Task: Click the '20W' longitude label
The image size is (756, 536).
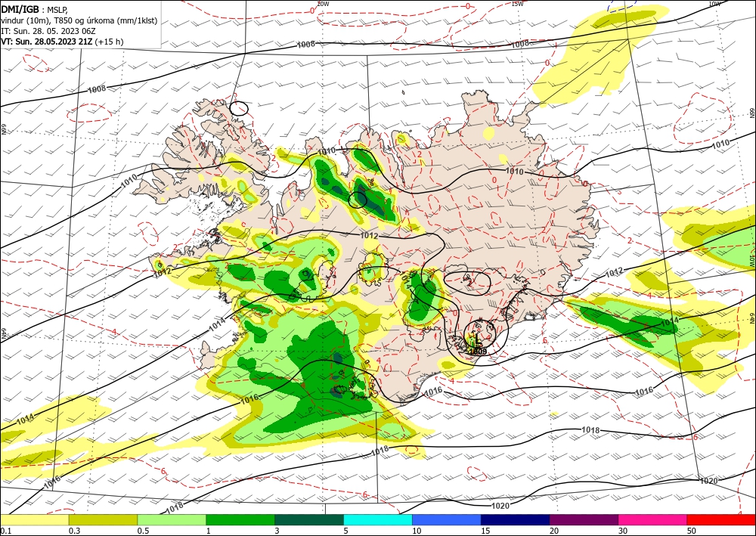Action: 323,4
